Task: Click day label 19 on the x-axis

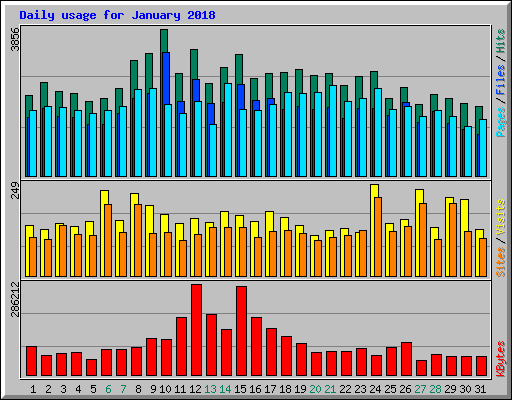Action: 300,389
